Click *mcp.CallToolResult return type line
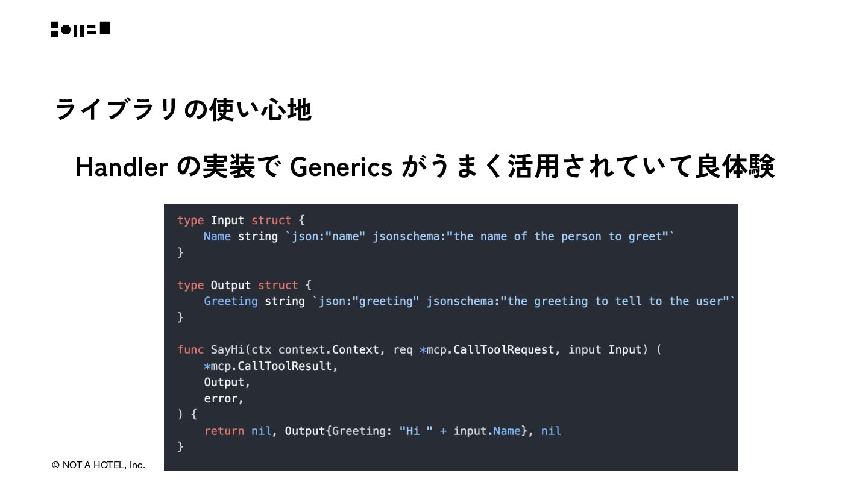The height and width of the screenshot is (488, 868). tap(271, 366)
